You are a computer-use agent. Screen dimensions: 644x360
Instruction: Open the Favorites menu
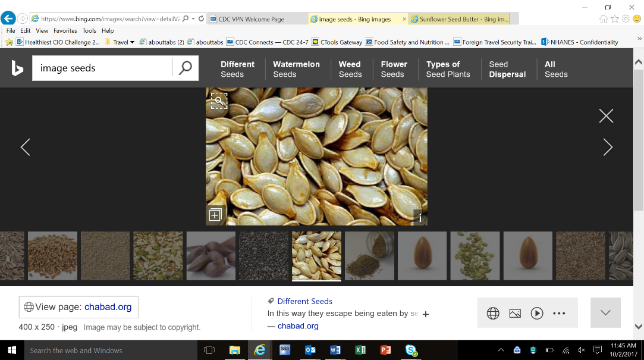click(65, 30)
